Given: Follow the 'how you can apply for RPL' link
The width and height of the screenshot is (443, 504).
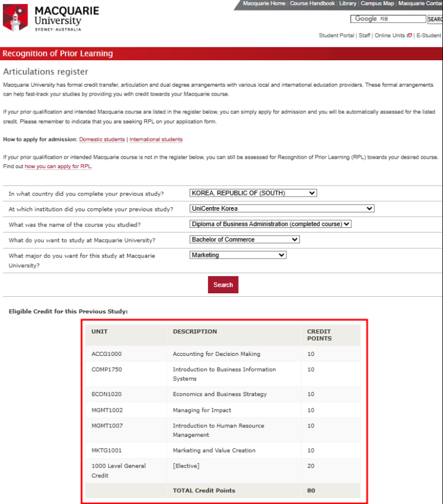Looking at the screenshot, I should 58,166.
